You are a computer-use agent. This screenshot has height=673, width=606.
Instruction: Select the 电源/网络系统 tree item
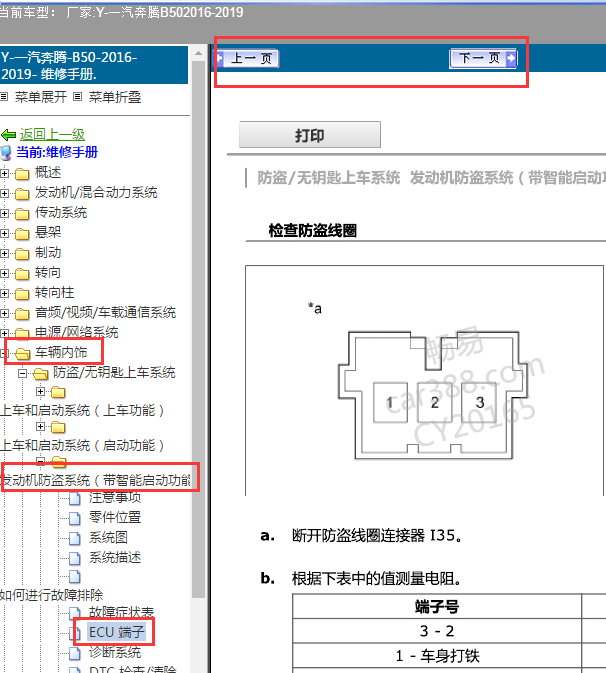coord(76,332)
